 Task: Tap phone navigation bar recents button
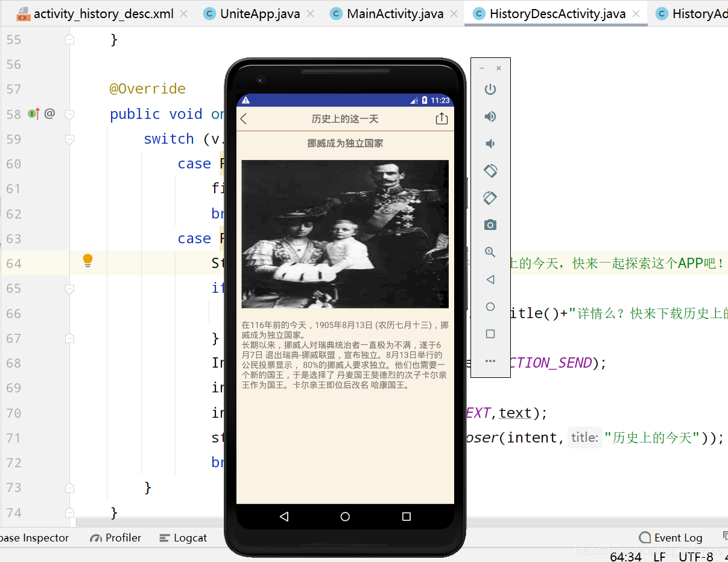pyautogui.click(x=407, y=517)
